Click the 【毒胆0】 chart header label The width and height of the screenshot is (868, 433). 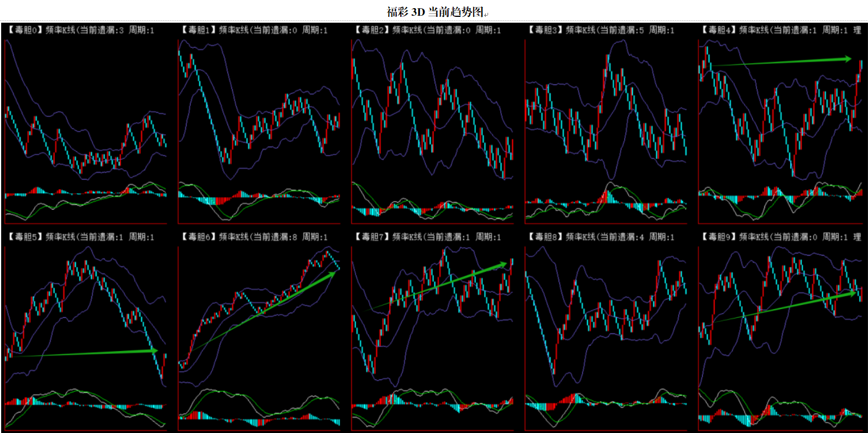[22, 30]
